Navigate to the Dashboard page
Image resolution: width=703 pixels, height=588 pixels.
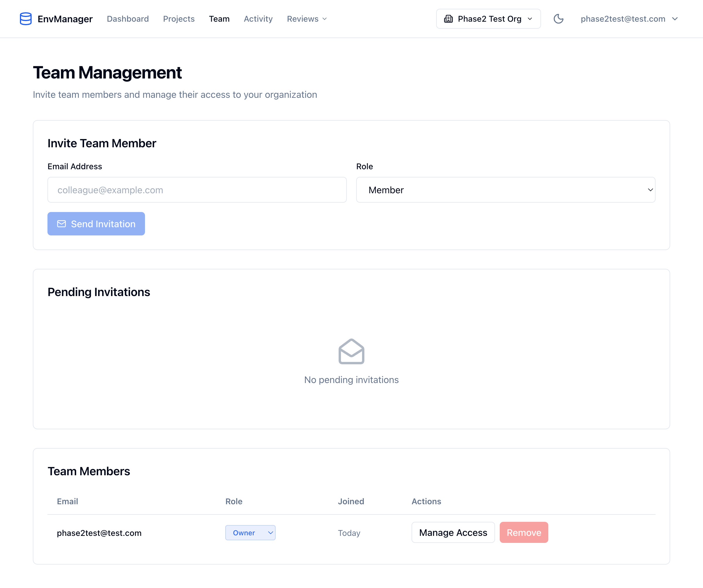[127, 19]
